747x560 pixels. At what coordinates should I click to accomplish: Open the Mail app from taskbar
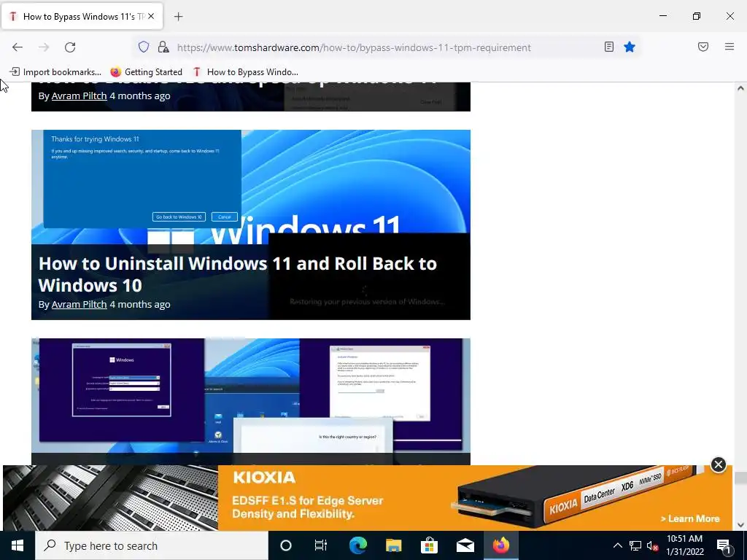[465, 545]
